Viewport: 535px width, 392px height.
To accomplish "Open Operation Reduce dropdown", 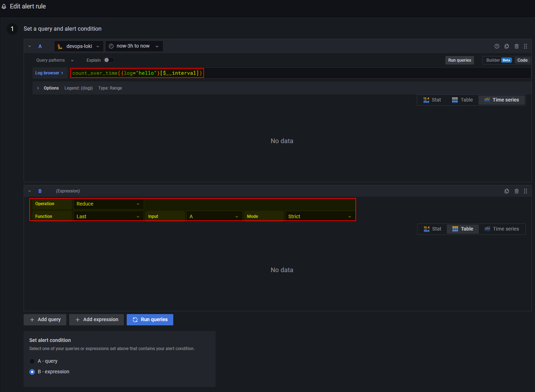I will pyautogui.click(x=108, y=204).
